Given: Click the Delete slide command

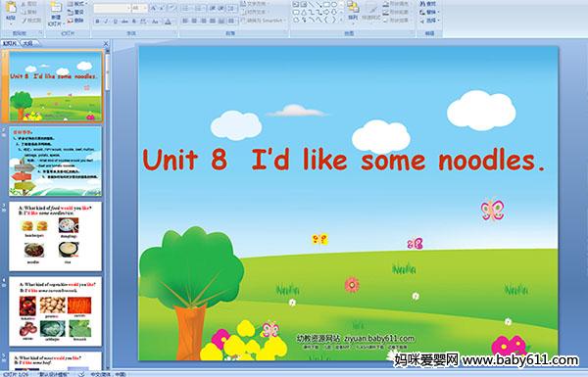Looking at the screenshot, I should pyautogui.click(x=75, y=21).
